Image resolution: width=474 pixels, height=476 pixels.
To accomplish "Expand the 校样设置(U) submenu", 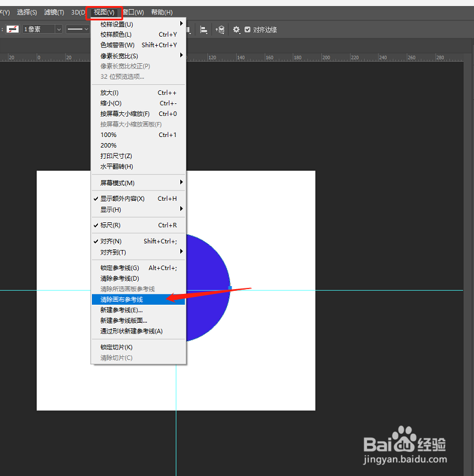I will point(138,24).
